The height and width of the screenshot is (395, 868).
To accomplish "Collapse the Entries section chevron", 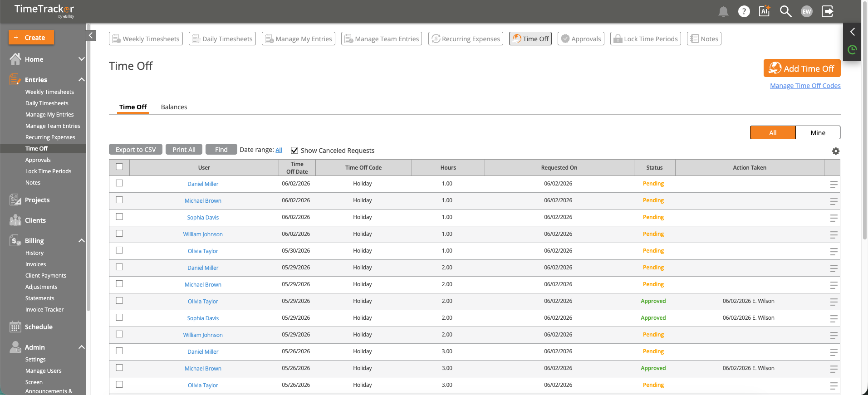I will click(x=82, y=79).
